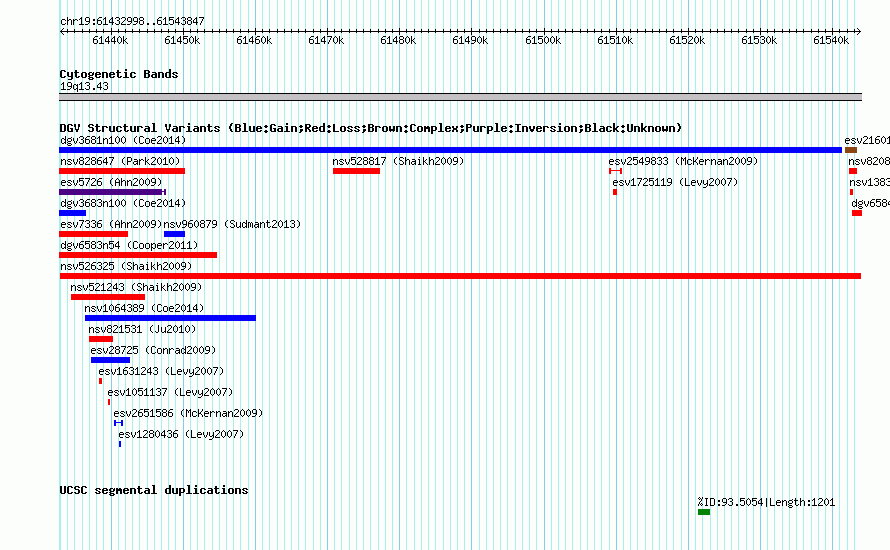This screenshot has width=890, height=550.
Task: Select dgv3683n100 (Coe2014) label
Action: (x=123, y=203)
